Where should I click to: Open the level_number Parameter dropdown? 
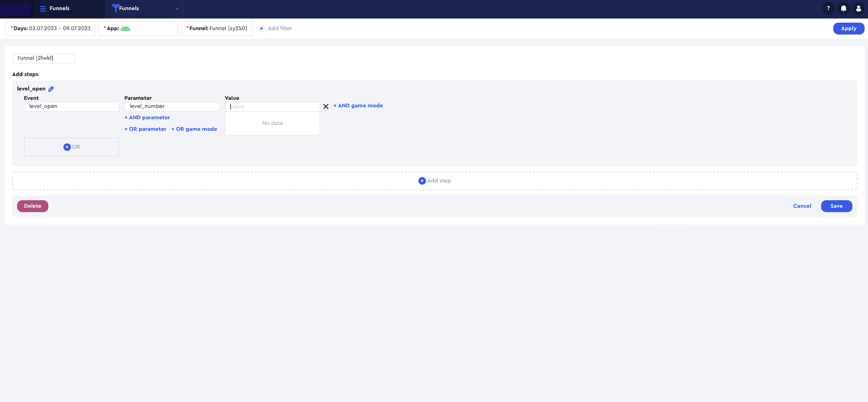click(172, 106)
